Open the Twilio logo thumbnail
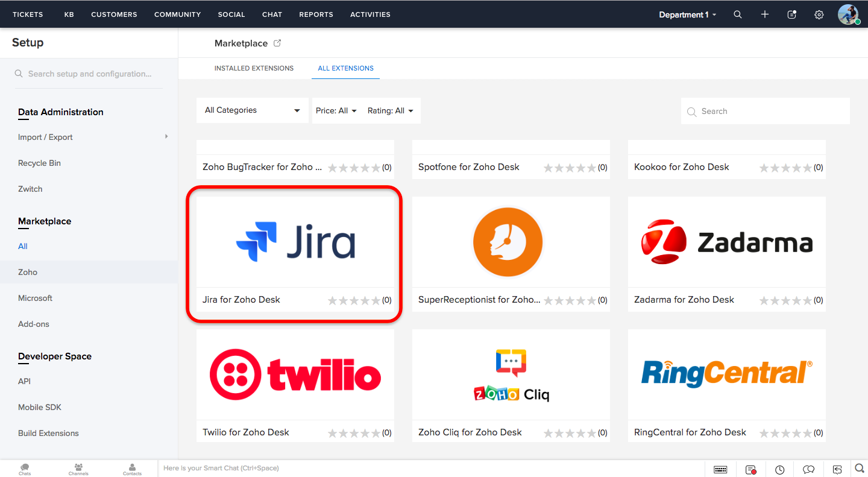Viewport: 868px width, 477px height. [x=295, y=374]
